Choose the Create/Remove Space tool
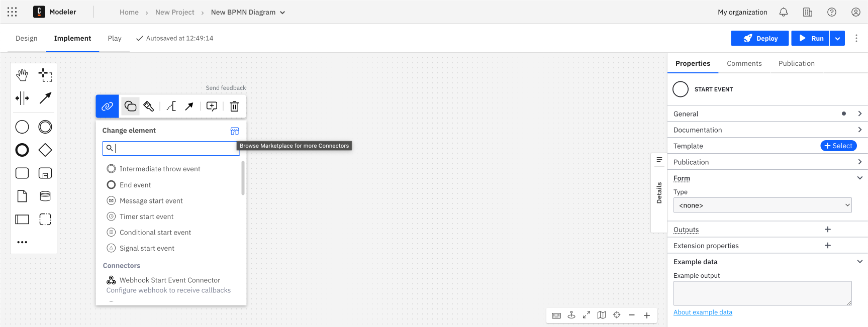Screen dimensions: 868x327 tap(22, 98)
